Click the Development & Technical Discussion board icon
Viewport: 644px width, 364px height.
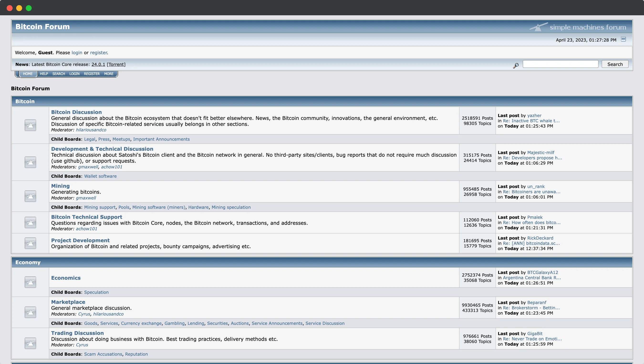[x=30, y=162]
